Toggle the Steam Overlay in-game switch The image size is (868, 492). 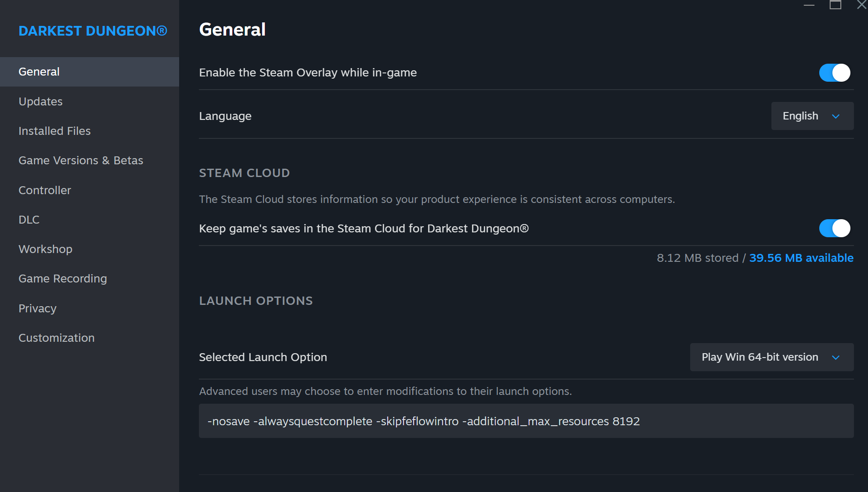tap(834, 72)
